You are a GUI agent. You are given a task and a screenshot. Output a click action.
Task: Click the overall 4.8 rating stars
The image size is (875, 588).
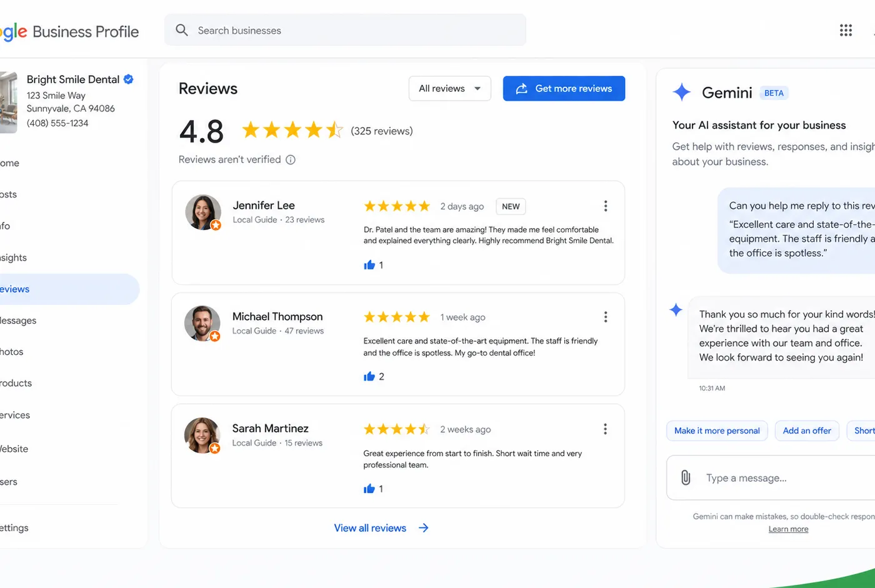click(x=292, y=130)
